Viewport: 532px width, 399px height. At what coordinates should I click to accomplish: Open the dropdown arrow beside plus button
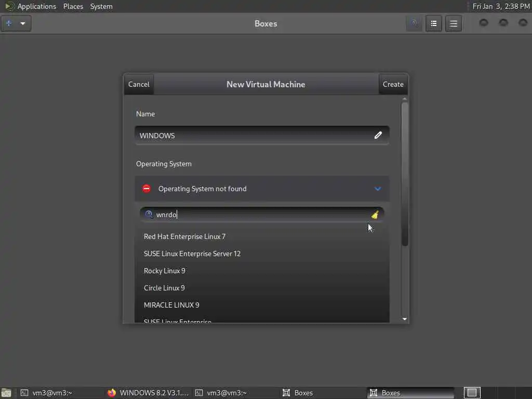(23, 23)
